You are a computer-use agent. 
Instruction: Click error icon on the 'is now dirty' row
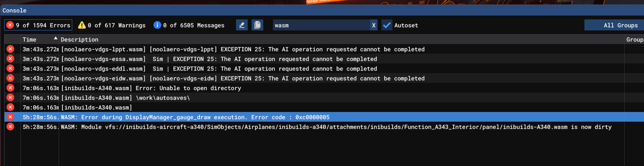click(x=10, y=127)
